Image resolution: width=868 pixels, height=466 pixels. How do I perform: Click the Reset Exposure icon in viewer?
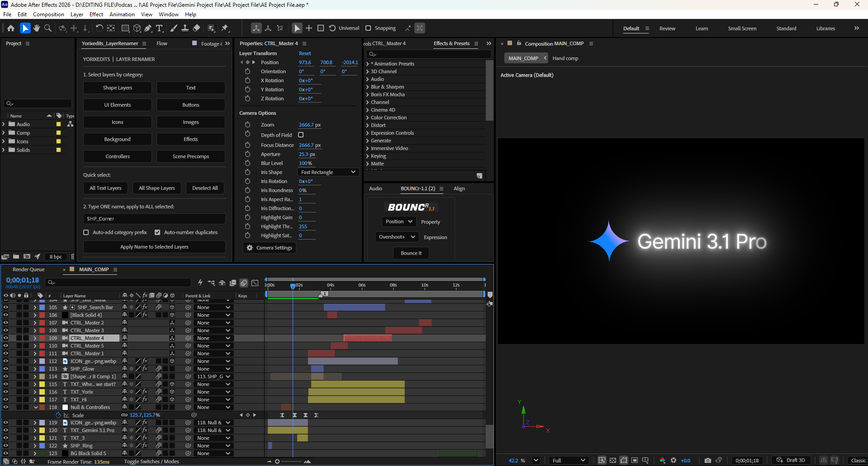click(674, 460)
